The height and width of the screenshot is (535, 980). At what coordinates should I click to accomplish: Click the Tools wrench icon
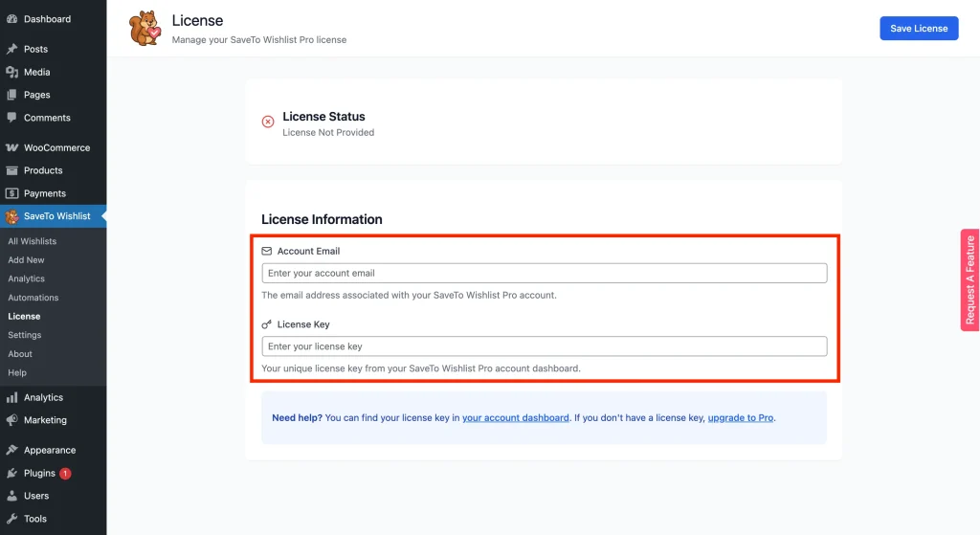pyautogui.click(x=11, y=519)
